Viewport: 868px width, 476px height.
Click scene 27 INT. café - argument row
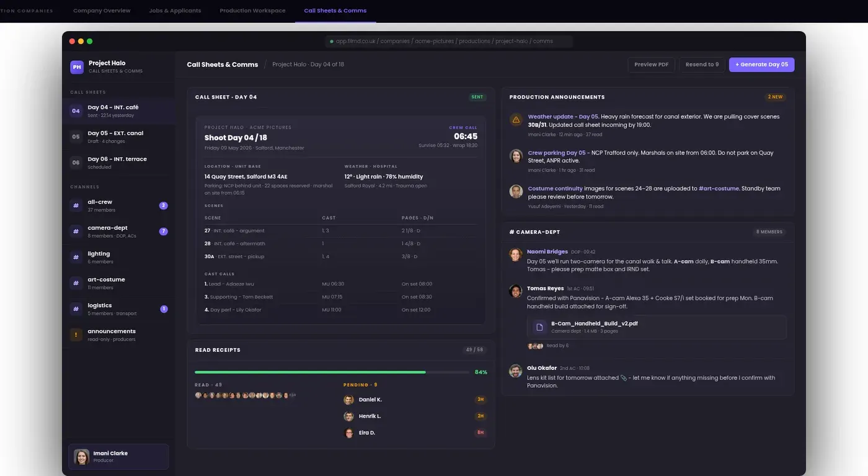pyautogui.click(x=340, y=230)
